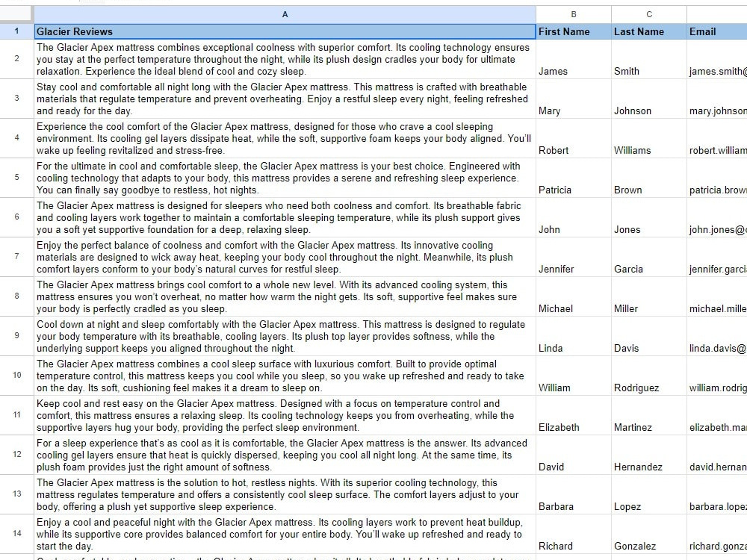The width and height of the screenshot is (747, 560).
Task: Select row 5 header number
Action: [x=16, y=178]
